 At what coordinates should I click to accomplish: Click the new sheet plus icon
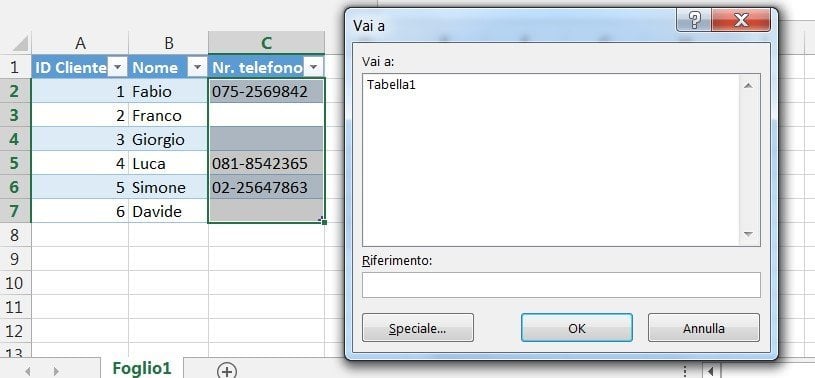point(227,371)
